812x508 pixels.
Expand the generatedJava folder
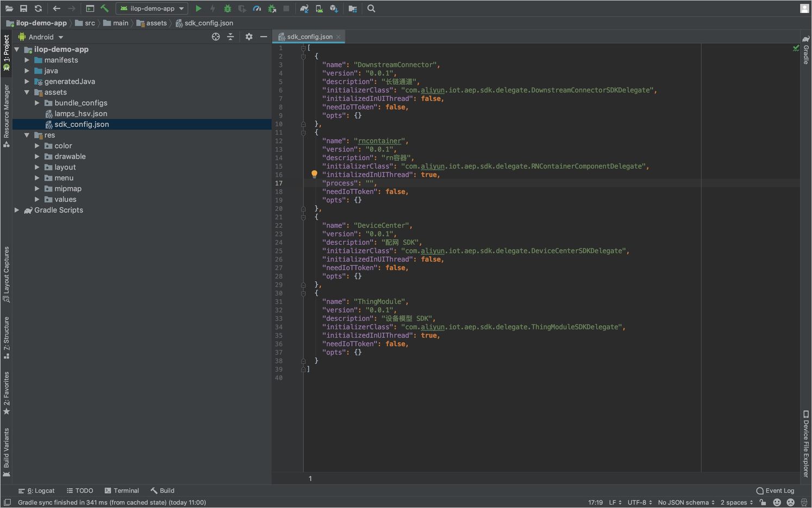tap(27, 82)
